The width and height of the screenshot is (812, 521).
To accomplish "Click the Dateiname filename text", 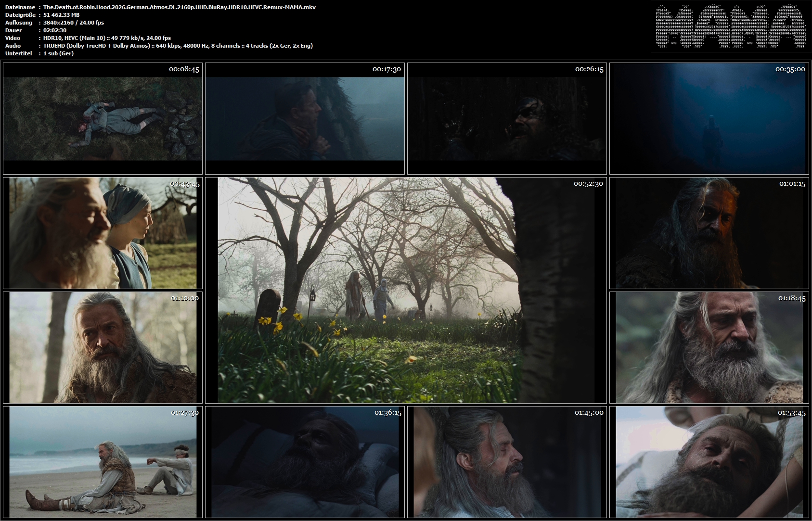I will coord(180,7).
